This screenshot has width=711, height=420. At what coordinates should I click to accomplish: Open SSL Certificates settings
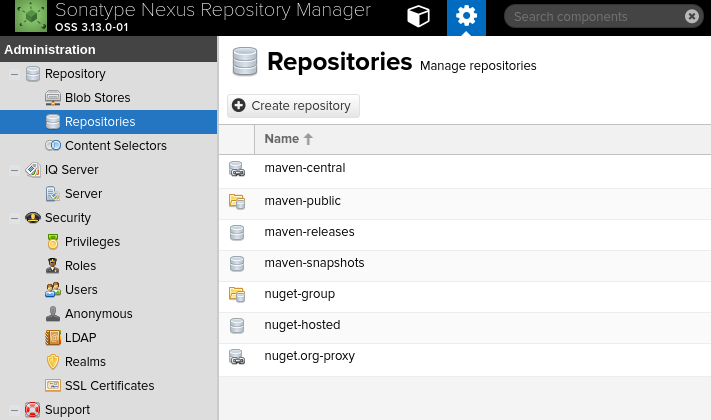click(110, 386)
